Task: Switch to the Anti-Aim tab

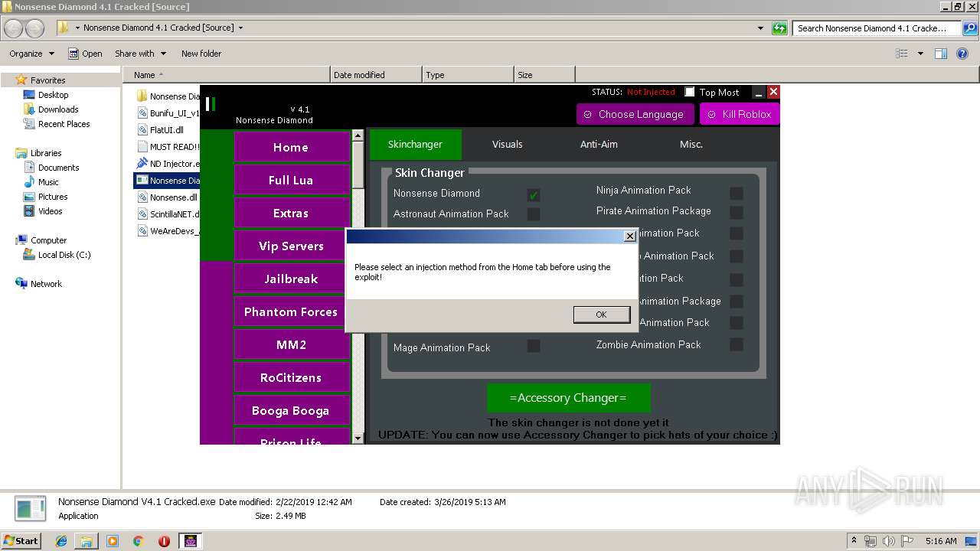Action: coord(599,144)
